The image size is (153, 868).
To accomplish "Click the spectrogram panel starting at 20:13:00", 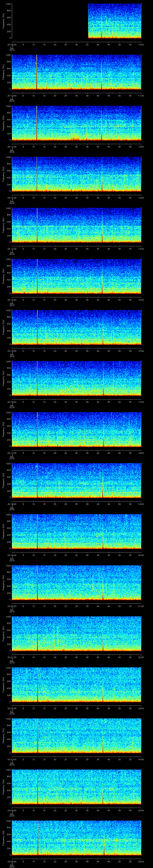I will point(77,225).
